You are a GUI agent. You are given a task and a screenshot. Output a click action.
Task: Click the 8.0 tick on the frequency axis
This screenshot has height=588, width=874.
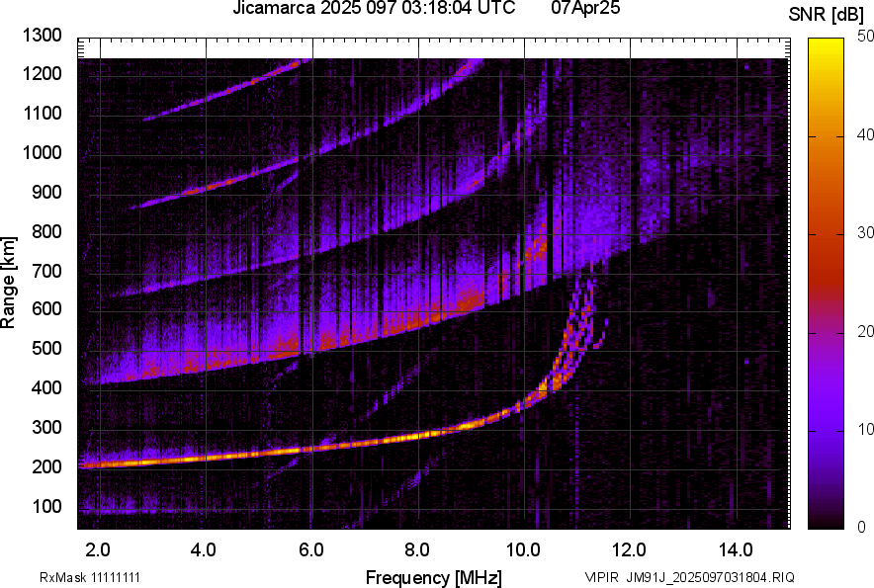pos(416,549)
